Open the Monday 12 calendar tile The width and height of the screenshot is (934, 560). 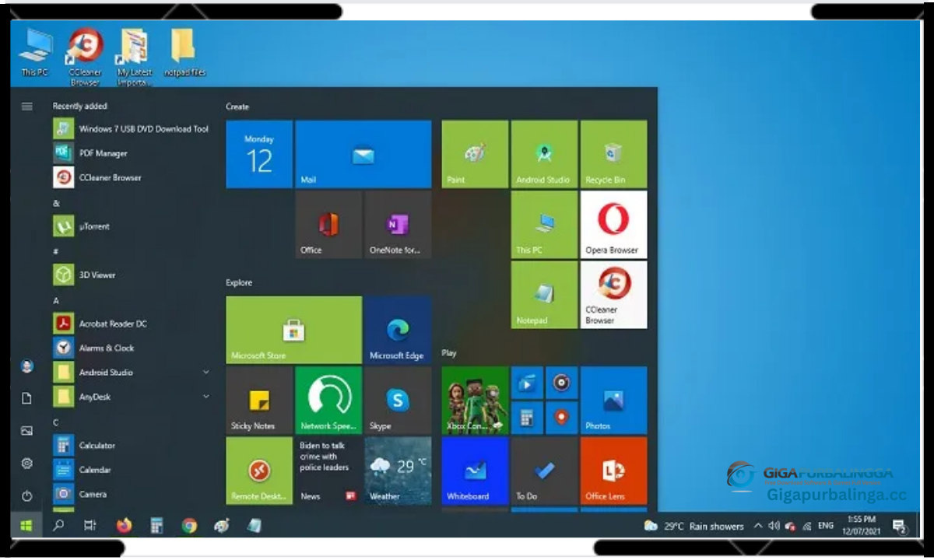pyautogui.click(x=259, y=154)
